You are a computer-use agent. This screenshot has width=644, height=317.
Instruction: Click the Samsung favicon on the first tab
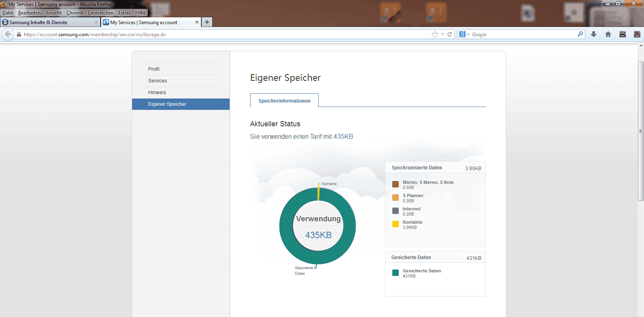tap(5, 22)
